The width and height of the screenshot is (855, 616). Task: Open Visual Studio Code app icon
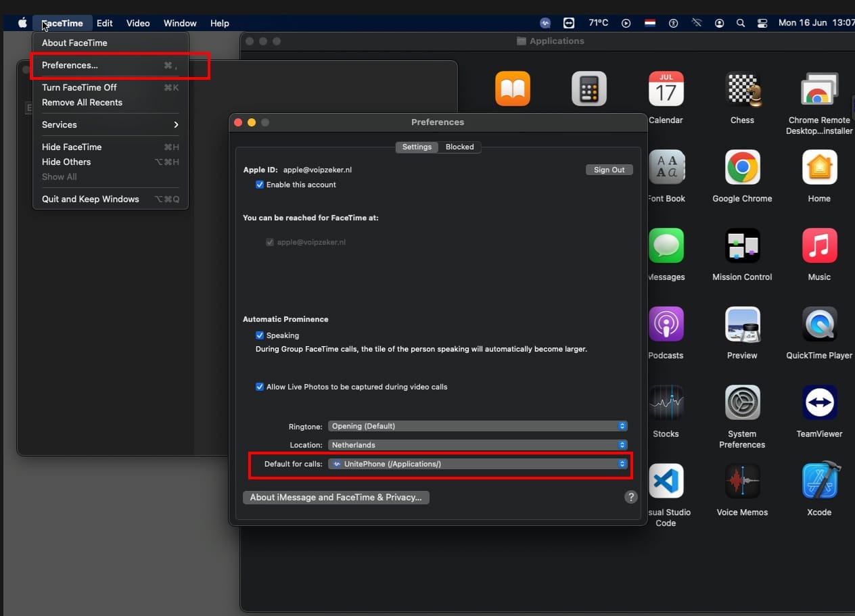pyautogui.click(x=666, y=481)
